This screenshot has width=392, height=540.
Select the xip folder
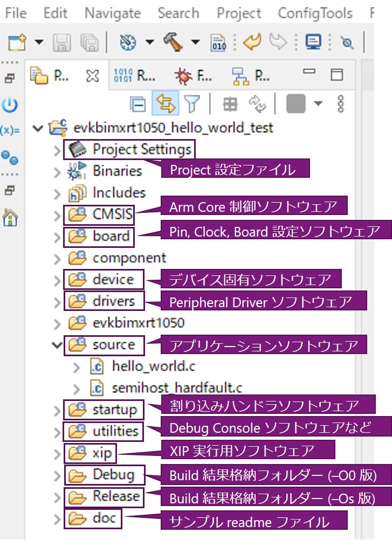[90, 453]
